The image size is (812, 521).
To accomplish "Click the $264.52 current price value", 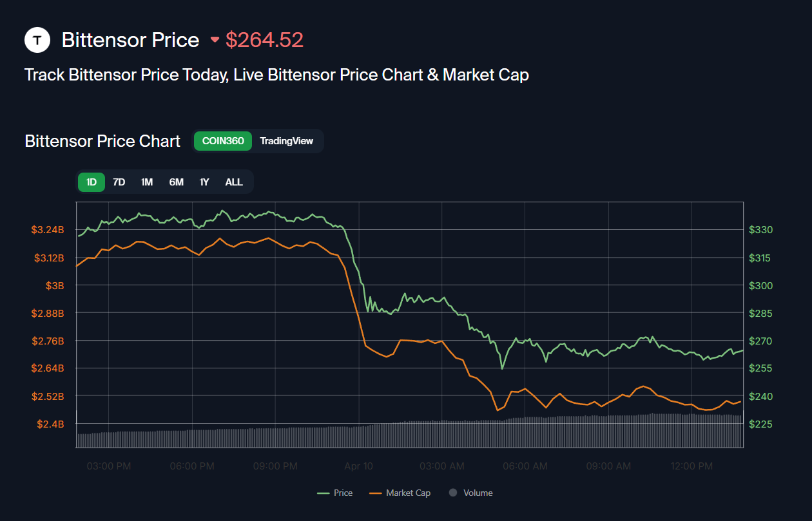I will pyautogui.click(x=264, y=40).
